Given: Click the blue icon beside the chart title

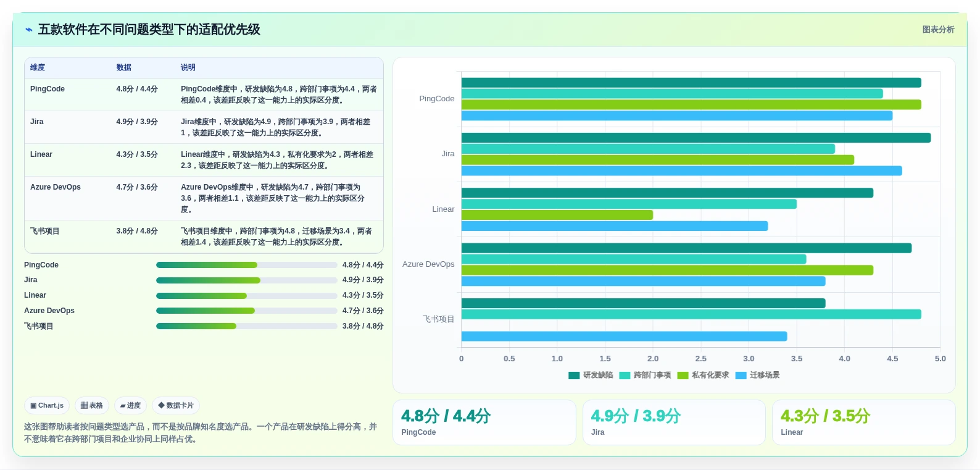Looking at the screenshot, I should 29,30.
